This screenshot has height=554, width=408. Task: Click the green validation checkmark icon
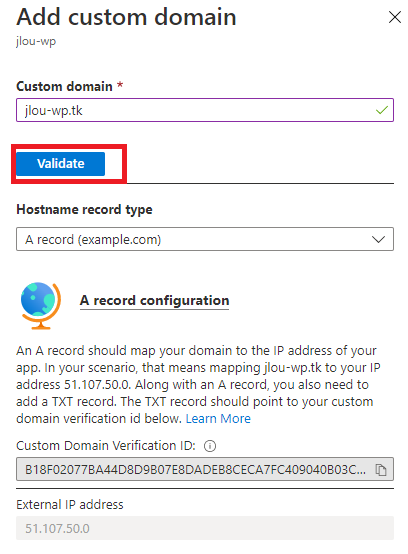tap(382, 110)
